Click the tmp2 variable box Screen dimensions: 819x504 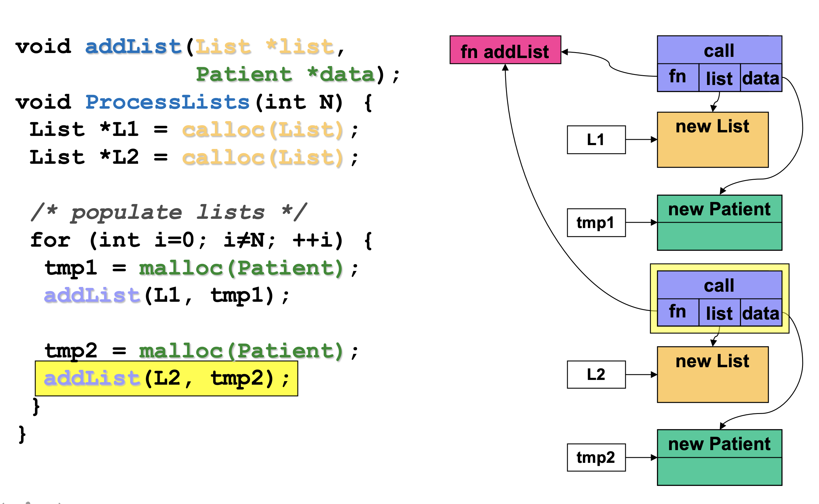(x=596, y=457)
